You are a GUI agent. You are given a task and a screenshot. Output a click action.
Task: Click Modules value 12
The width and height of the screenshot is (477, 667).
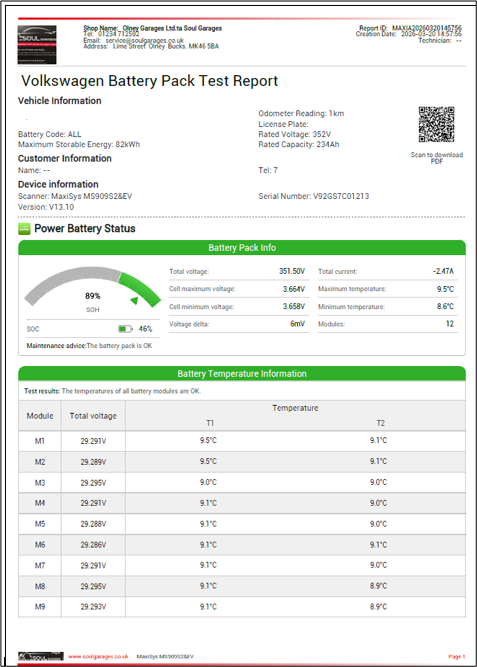[450, 324]
